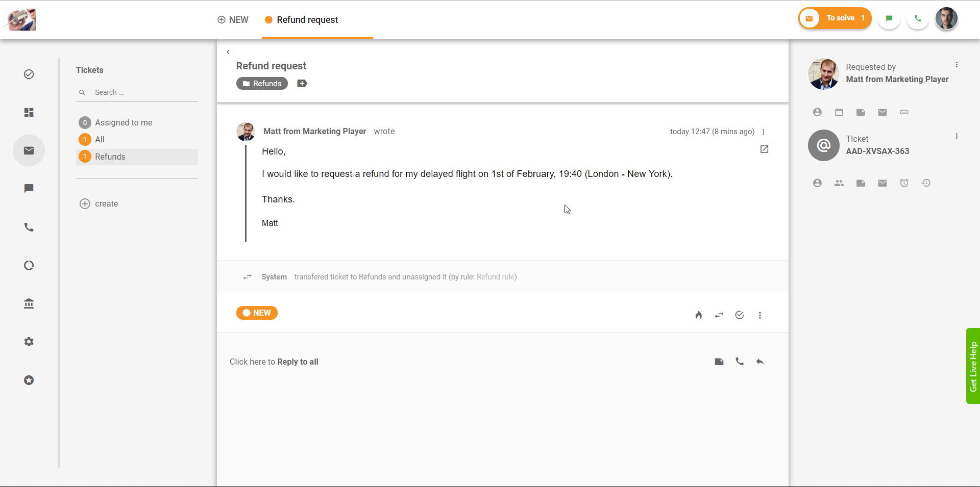View ticket history with the clock icon
The width and height of the screenshot is (980, 487).
point(926,183)
